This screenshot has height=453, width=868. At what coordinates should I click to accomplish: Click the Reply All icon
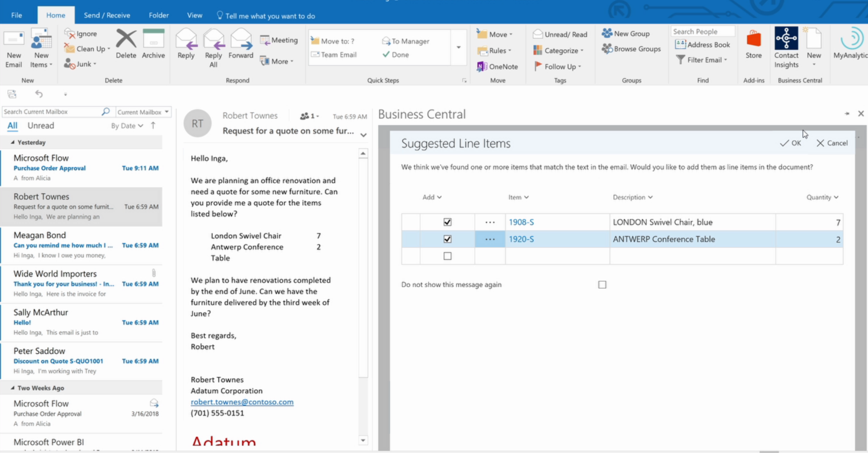(213, 39)
